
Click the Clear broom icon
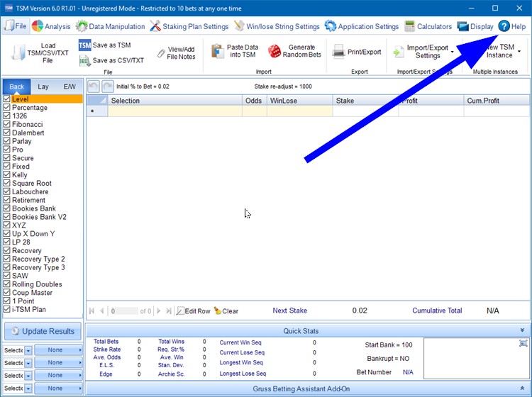click(217, 311)
